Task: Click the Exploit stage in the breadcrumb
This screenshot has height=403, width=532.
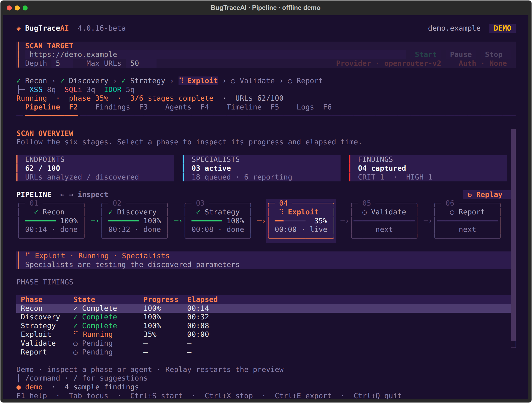Action: click(x=198, y=81)
